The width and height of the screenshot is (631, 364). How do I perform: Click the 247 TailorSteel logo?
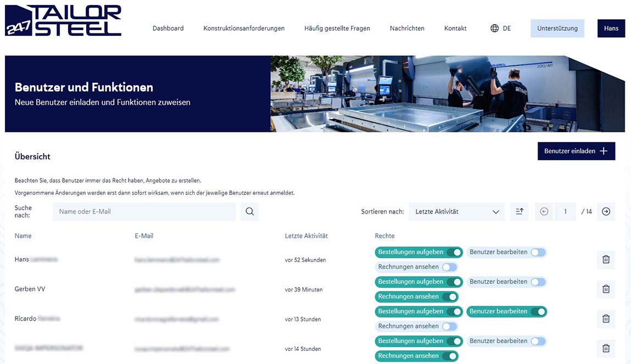(x=63, y=21)
